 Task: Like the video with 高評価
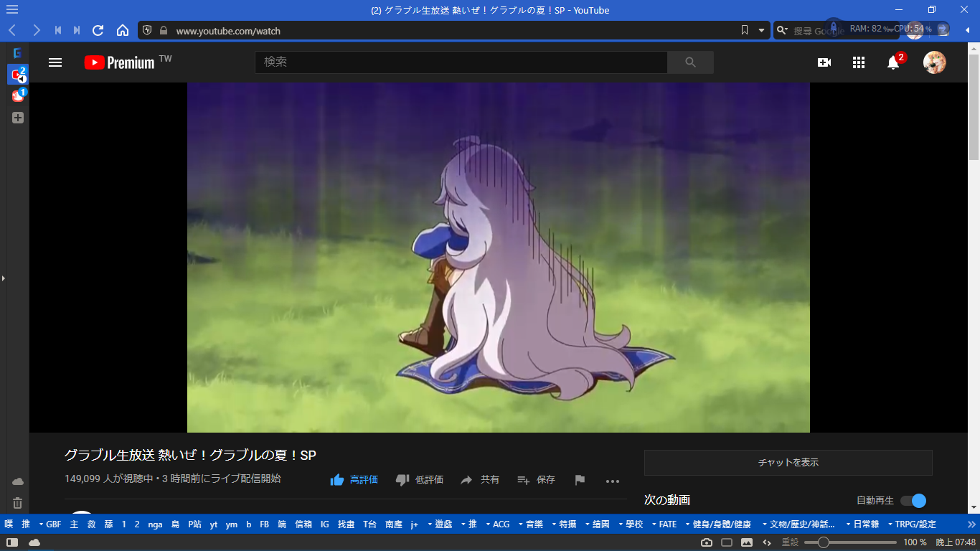pyautogui.click(x=354, y=480)
